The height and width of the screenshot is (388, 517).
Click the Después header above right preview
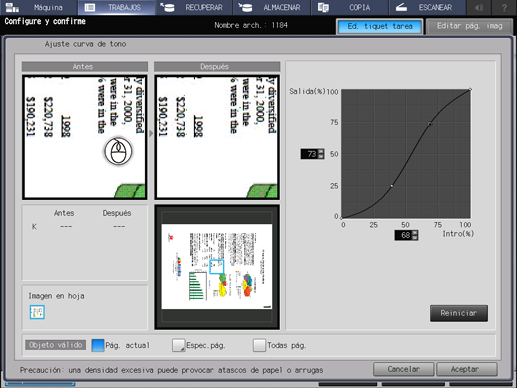point(217,67)
